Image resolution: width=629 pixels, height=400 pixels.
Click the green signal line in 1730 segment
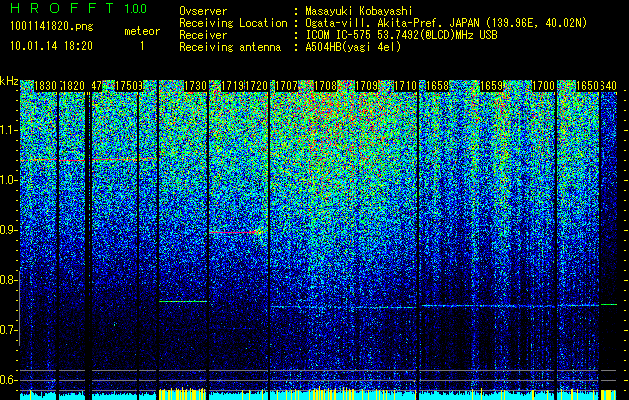click(183, 301)
